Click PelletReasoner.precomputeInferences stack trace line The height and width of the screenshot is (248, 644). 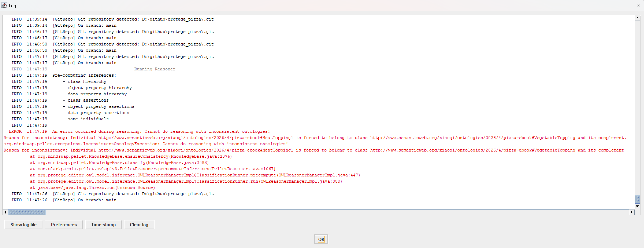pos(153,169)
